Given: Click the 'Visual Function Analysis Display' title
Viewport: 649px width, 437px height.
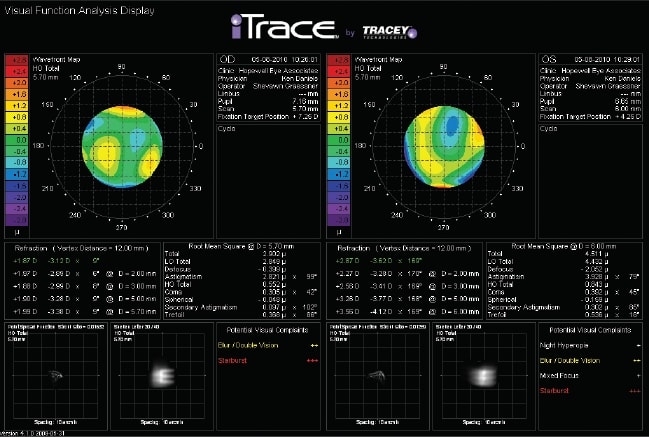Looking at the screenshot, I should pos(79,10).
